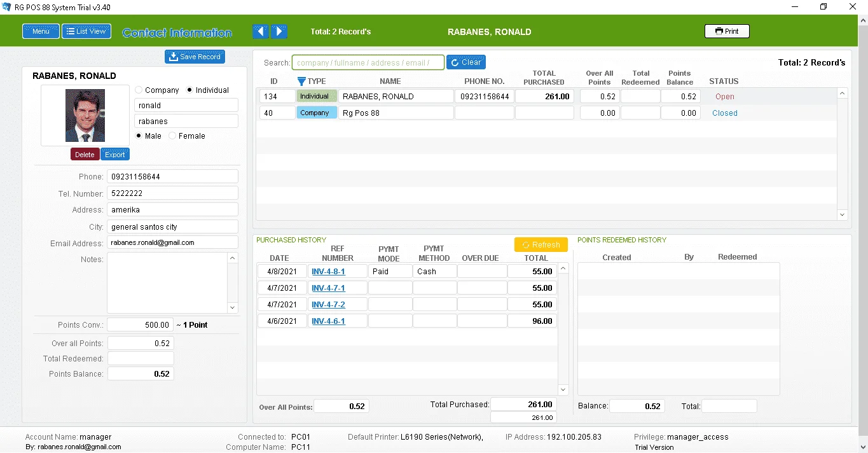Image resolution: width=868 pixels, height=453 pixels.
Task: Click contacts list scrollbar up arrow
Action: (x=843, y=94)
